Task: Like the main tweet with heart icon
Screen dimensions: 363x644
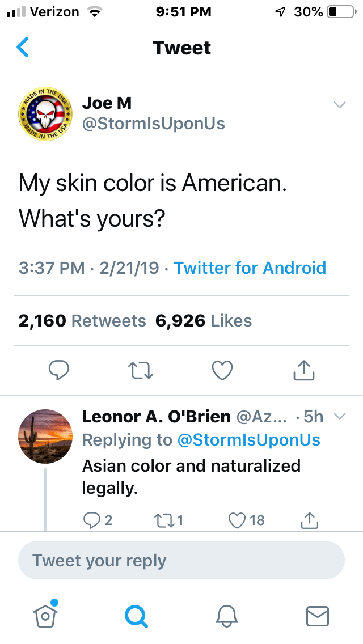Action: click(x=222, y=370)
